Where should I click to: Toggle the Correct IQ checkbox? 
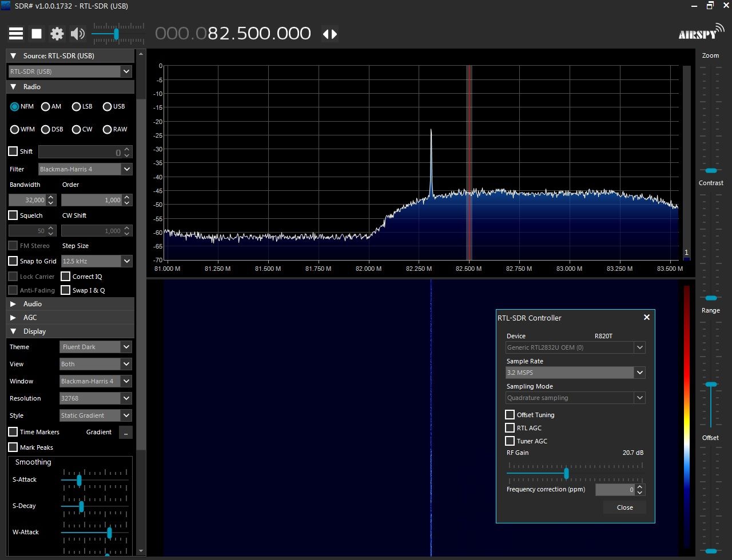(x=66, y=277)
